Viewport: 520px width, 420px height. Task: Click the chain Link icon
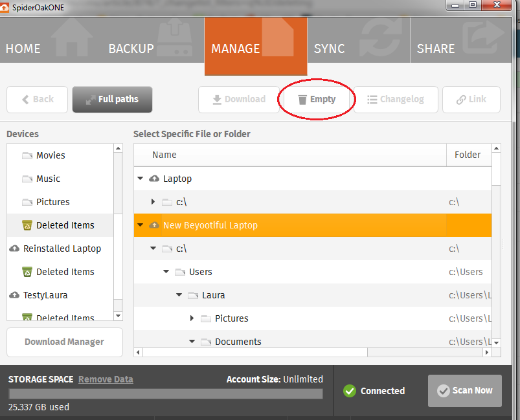(x=461, y=100)
